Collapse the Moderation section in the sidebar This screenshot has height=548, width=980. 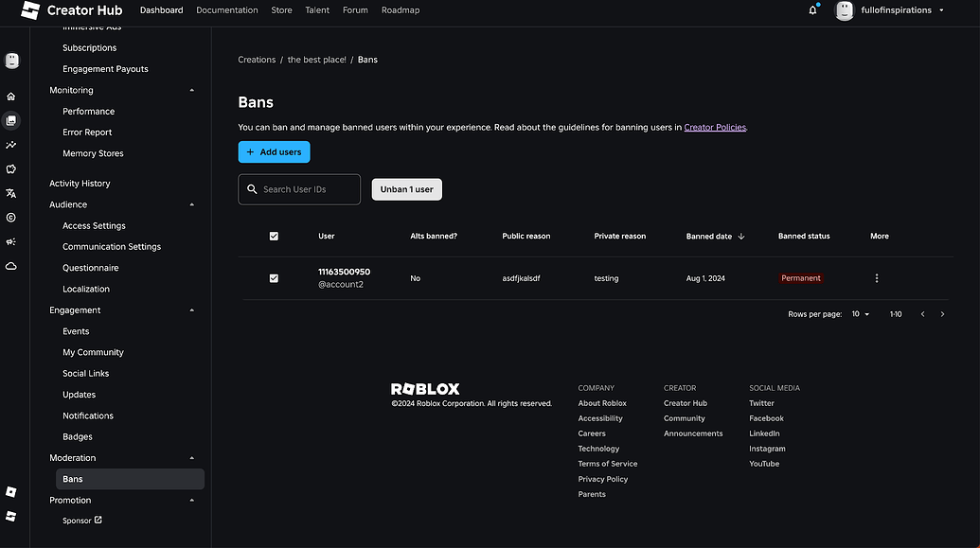191,457
